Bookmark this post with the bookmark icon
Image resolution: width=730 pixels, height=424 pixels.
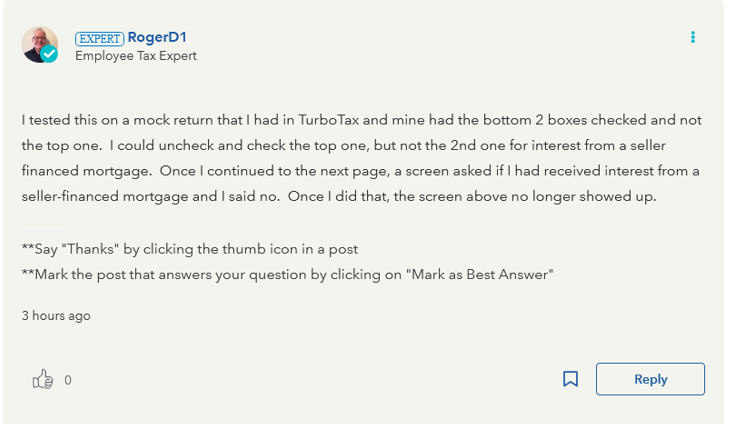click(x=570, y=379)
